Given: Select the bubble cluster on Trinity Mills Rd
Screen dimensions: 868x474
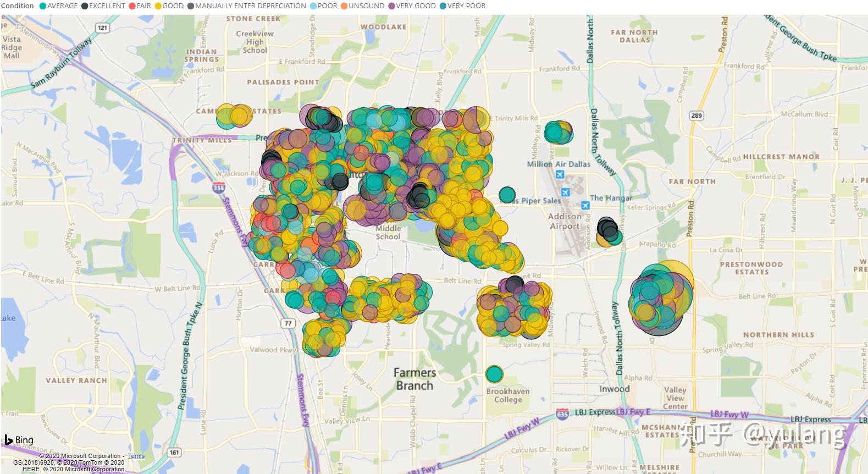Looking at the screenshot, I should coord(558,133).
